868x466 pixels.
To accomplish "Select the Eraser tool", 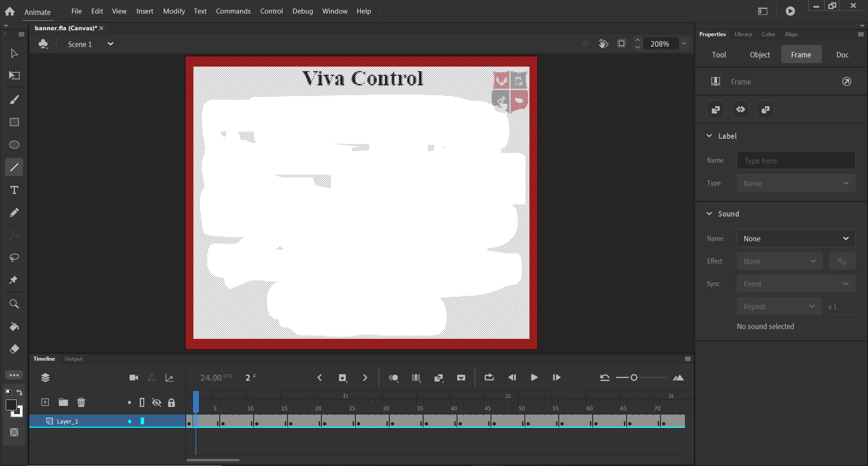I will point(14,349).
